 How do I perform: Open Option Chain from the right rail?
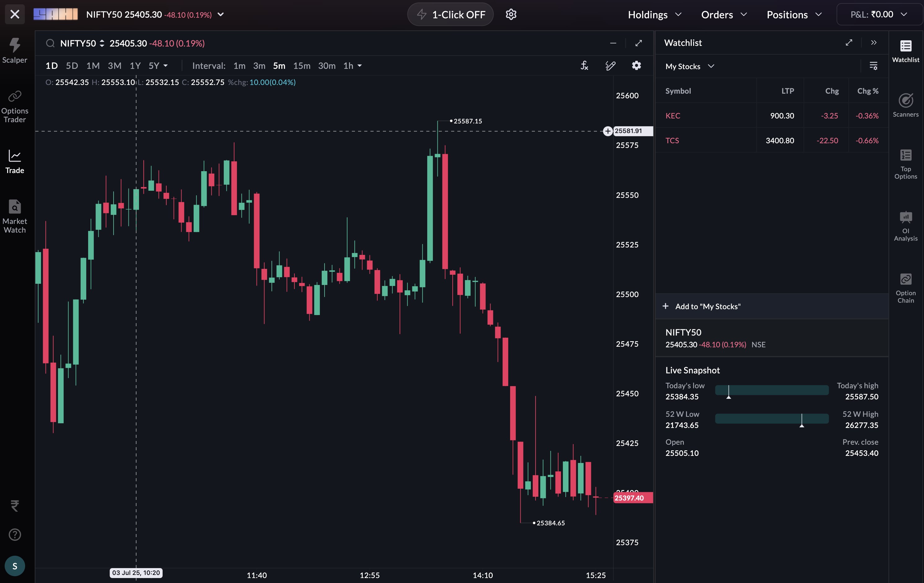(906, 288)
